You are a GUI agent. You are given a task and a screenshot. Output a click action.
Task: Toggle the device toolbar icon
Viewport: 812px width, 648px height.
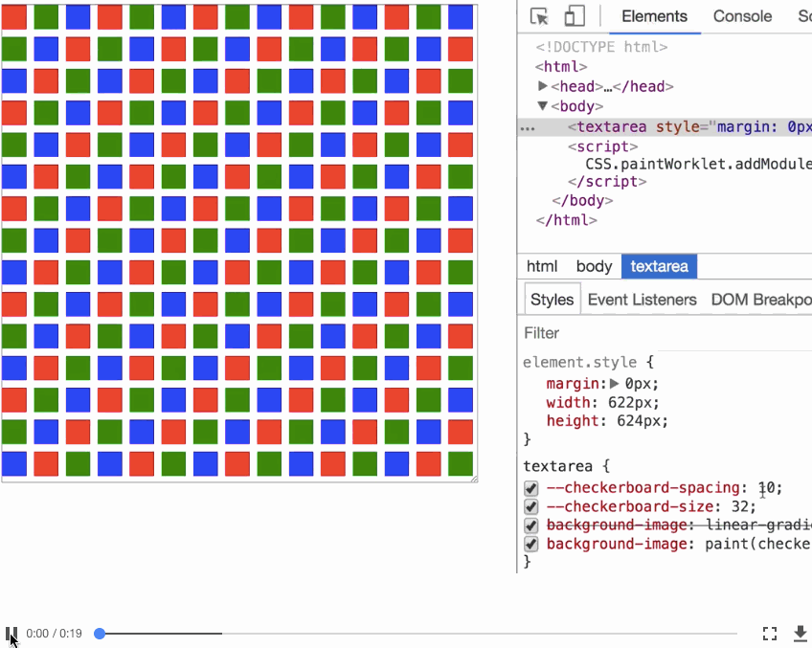[x=575, y=16]
